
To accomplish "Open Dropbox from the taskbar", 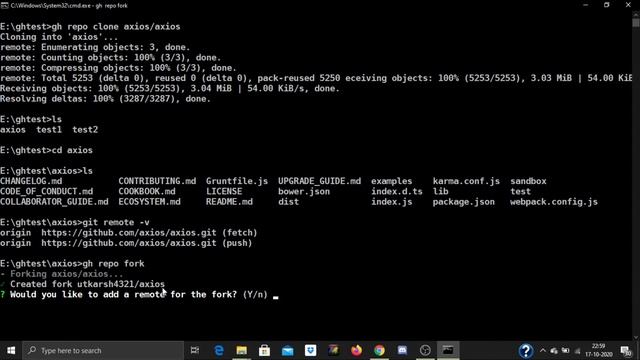I will pyautogui.click(x=311, y=350).
